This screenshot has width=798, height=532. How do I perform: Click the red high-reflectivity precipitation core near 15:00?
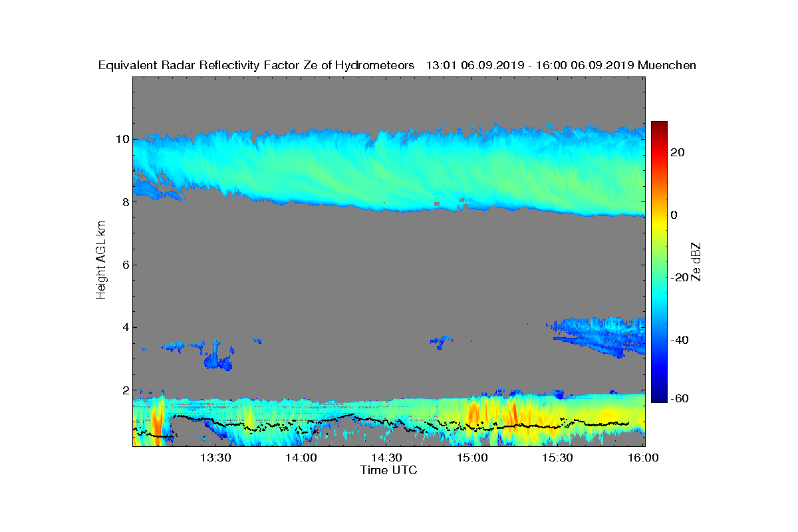click(x=474, y=412)
